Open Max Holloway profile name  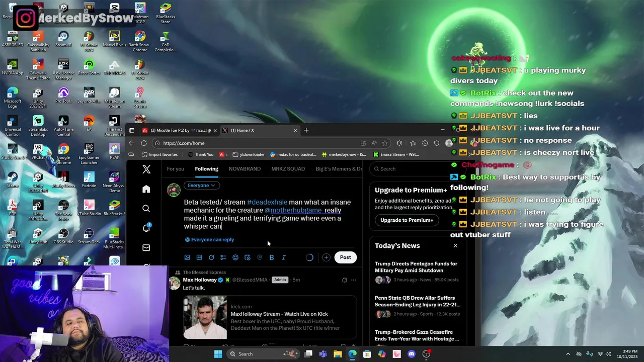click(x=200, y=280)
